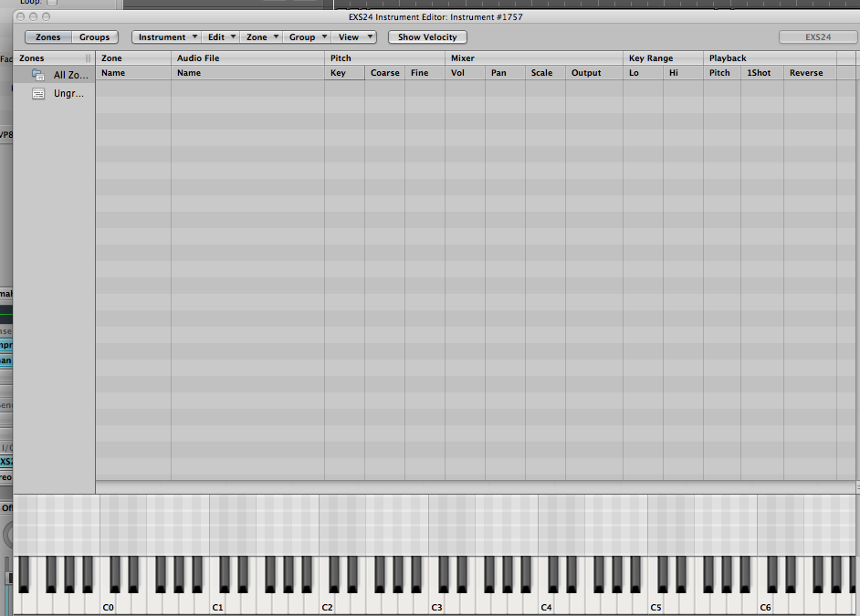Sort by Pitch Key column header

pos(344,73)
